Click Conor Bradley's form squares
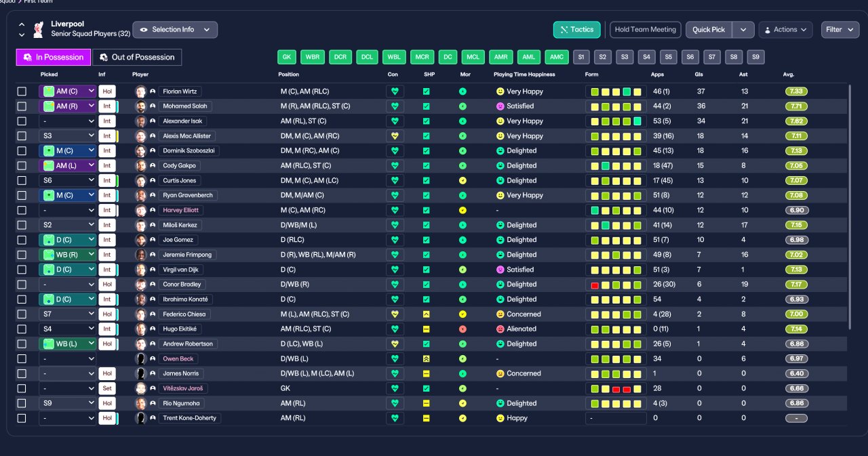868x456 pixels. 616,285
